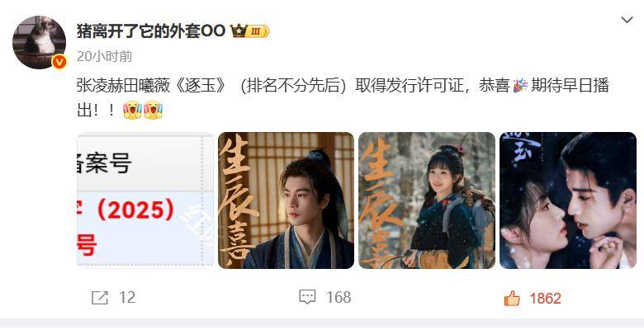Open the post via 20小时前 timestamp

104,56
